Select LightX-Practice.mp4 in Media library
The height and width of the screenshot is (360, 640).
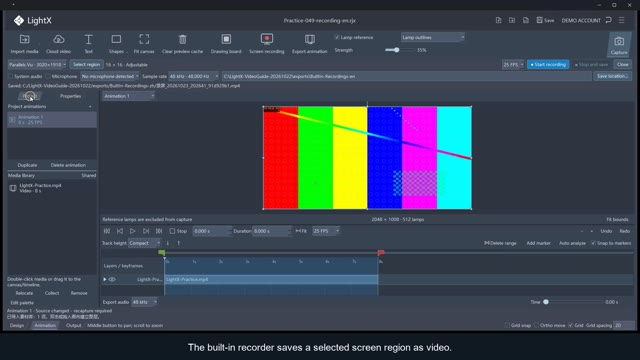[x=52, y=188]
